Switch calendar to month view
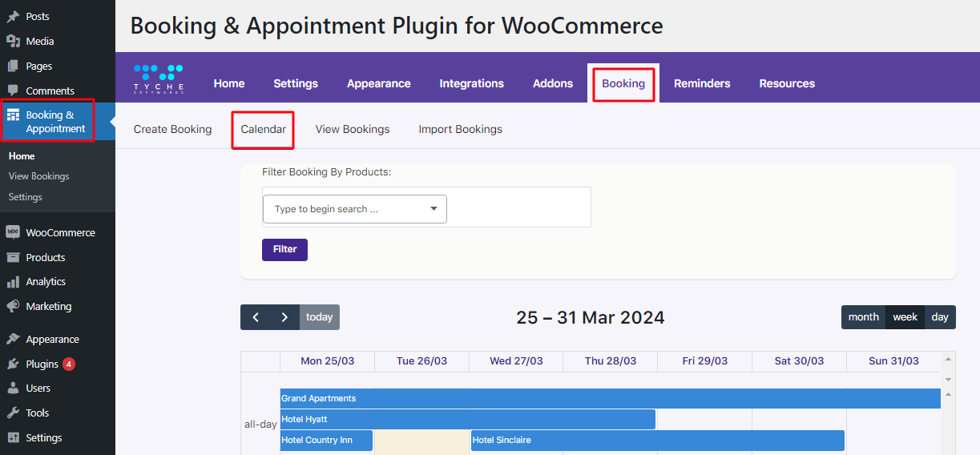Screen dimensions: 980x455 [x=864, y=317]
